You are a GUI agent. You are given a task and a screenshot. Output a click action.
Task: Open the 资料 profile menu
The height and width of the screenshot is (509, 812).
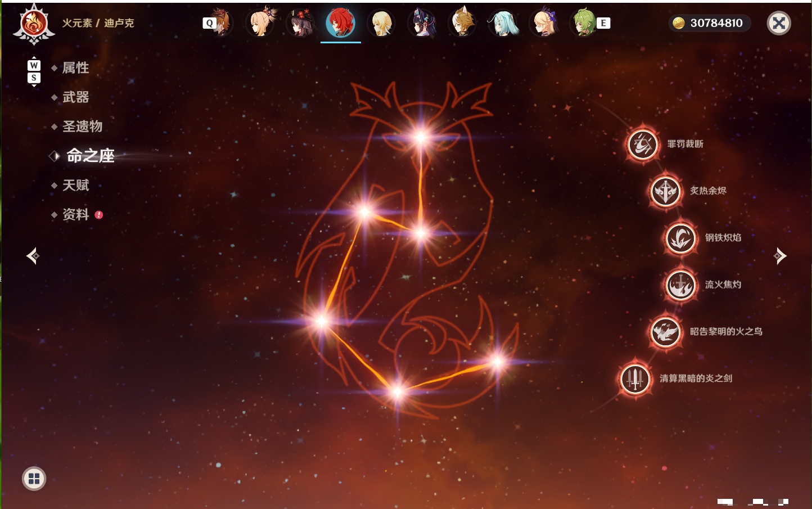click(75, 214)
